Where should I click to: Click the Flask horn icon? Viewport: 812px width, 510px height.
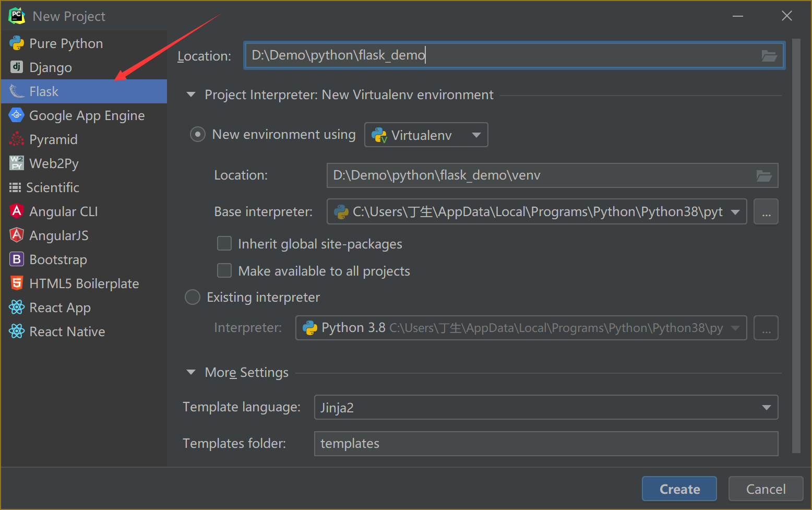click(x=17, y=91)
